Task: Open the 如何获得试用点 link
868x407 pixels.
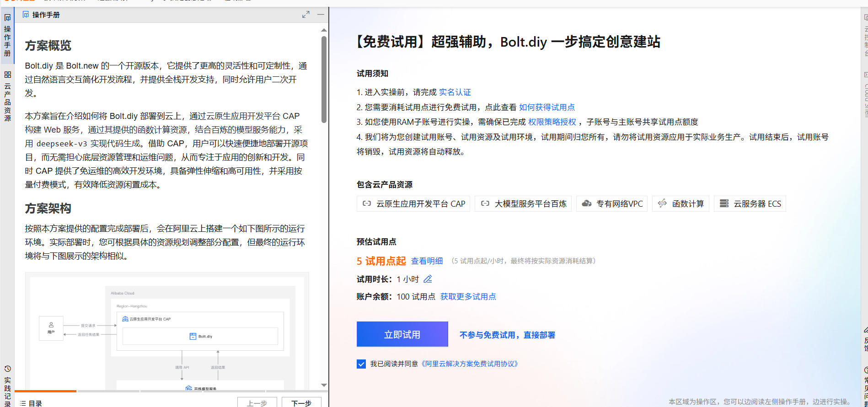Action: 547,107
